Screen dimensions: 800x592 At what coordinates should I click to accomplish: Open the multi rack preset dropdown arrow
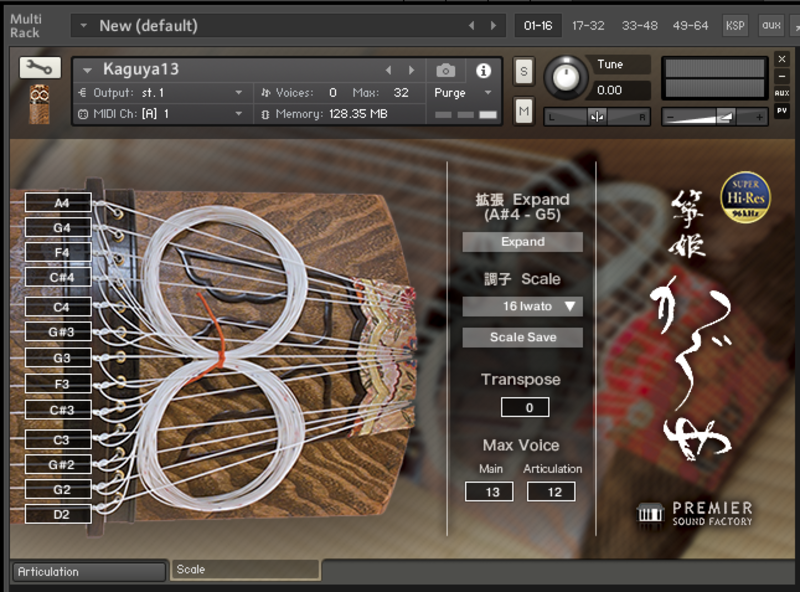click(83, 26)
